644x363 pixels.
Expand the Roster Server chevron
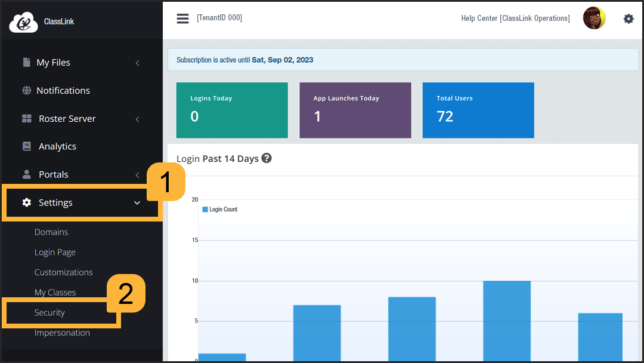pos(138,119)
